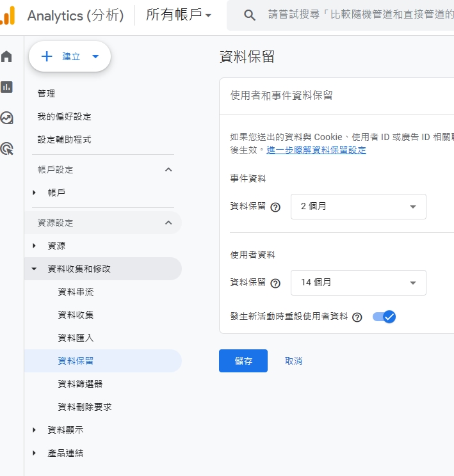Click the search magnifier icon

250,15
